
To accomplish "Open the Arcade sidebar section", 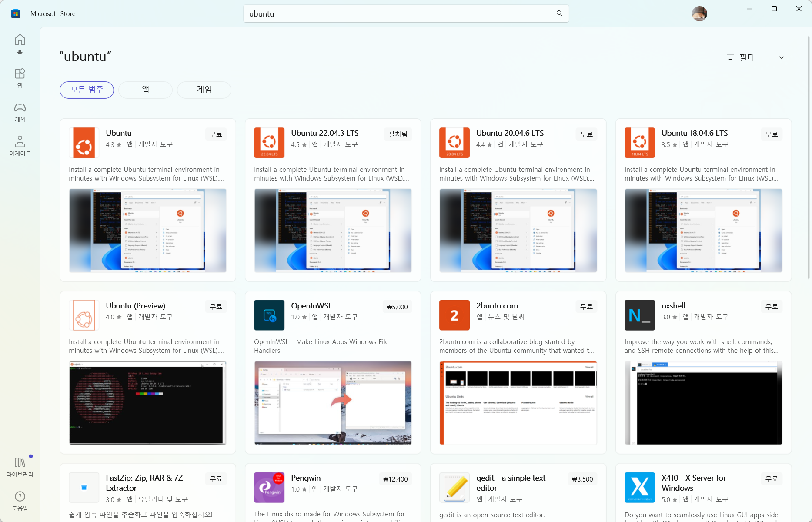I will click(x=20, y=146).
